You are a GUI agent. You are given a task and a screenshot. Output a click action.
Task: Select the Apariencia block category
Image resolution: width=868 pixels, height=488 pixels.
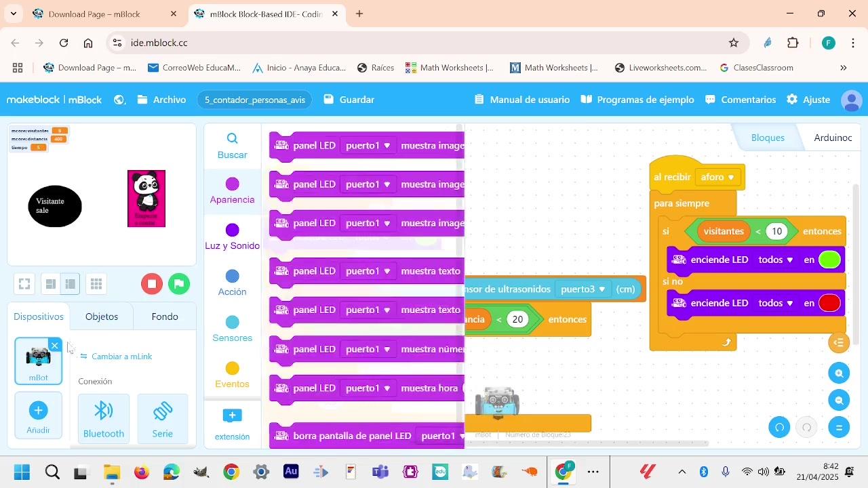click(232, 191)
